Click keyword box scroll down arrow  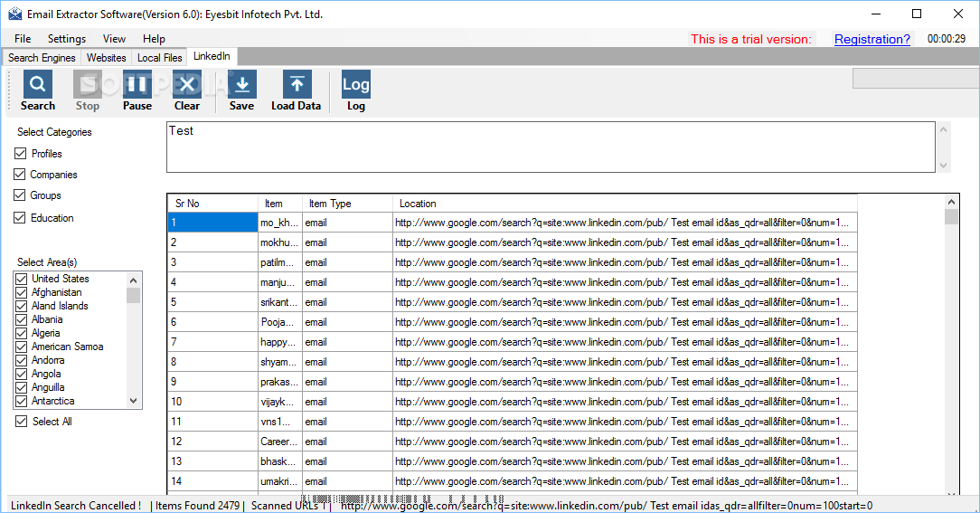(944, 166)
